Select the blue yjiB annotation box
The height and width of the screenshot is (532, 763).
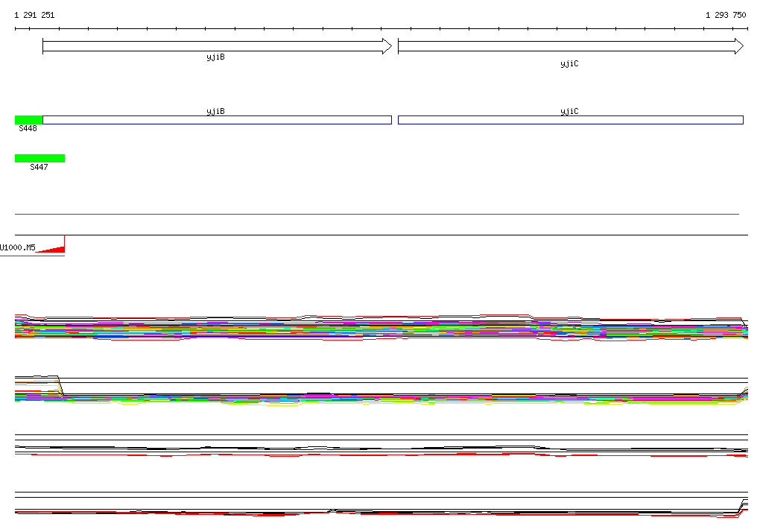coord(217,120)
